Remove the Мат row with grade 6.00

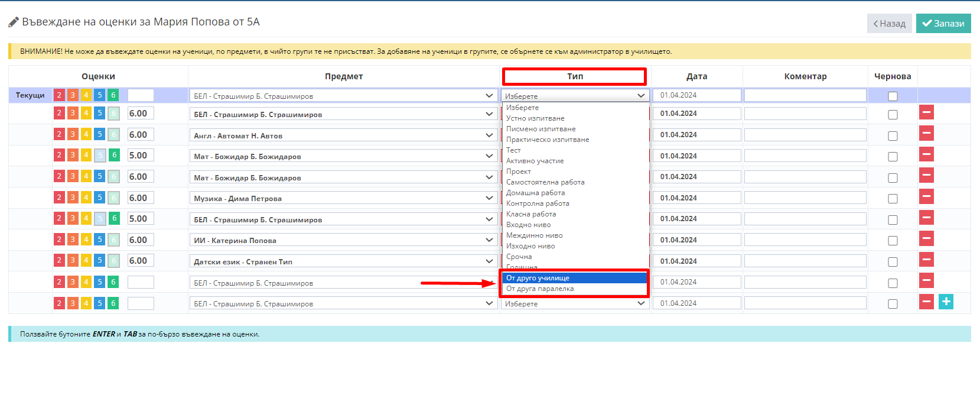click(x=926, y=176)
